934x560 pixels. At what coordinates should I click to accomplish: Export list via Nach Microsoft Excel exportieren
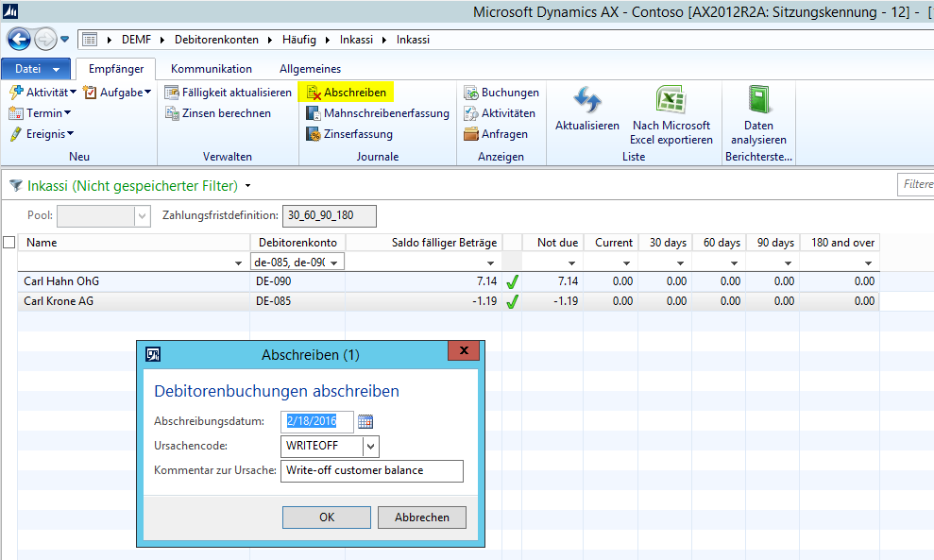671,102
